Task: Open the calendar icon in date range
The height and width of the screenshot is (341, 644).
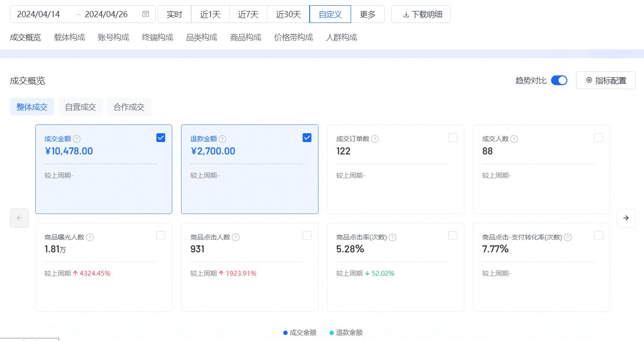Action: pyautogui.click(x=146, y=14)
